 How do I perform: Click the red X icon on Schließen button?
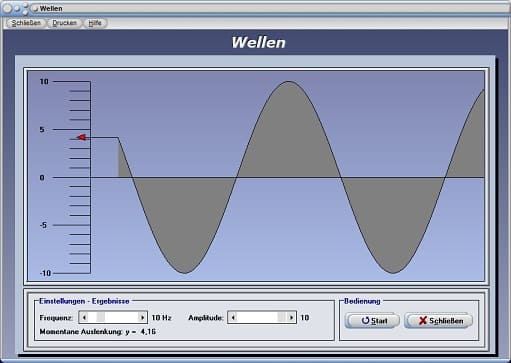(423, 321)
